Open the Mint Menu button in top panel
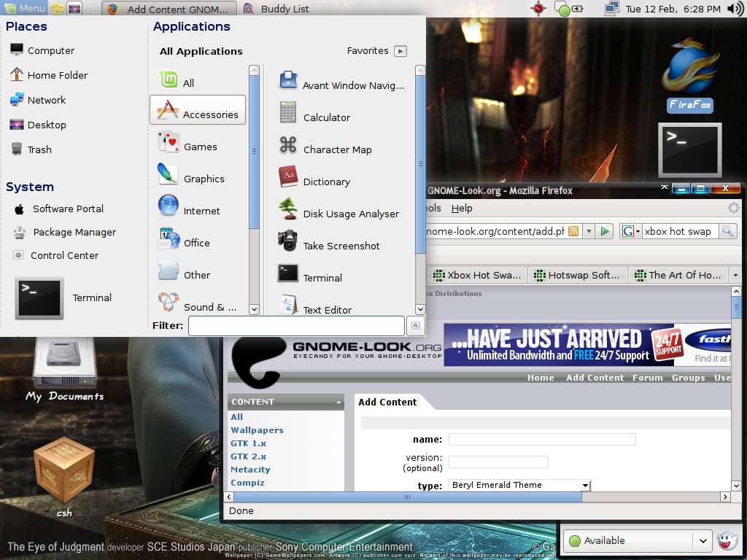747x560 pixels. (x=25, y=8)
